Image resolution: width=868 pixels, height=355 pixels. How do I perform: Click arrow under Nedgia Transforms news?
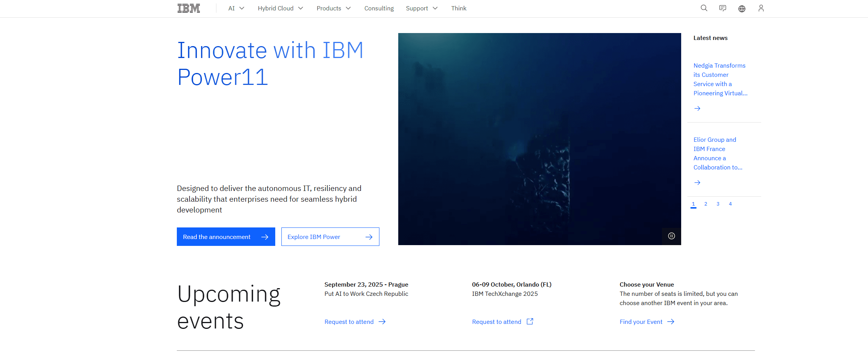pyautogui.click(x=697, y=108)
